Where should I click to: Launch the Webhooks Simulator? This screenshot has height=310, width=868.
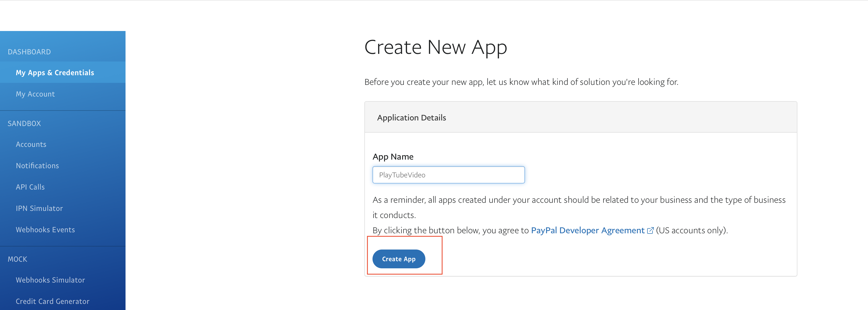coord(51,280)
